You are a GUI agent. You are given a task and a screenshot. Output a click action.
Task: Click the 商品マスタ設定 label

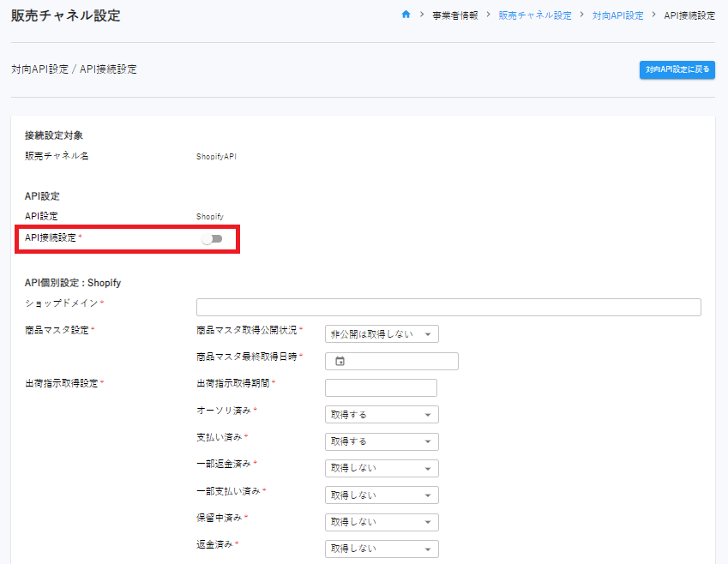[x=57, y=330]
